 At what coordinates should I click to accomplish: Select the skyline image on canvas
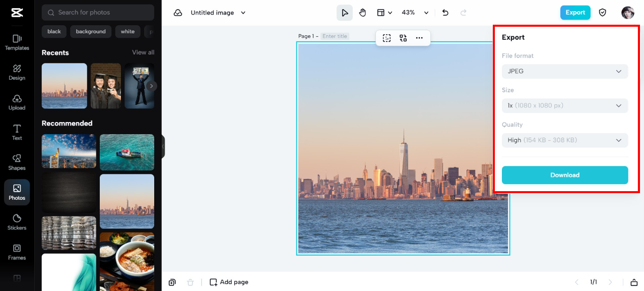point(403,148)
